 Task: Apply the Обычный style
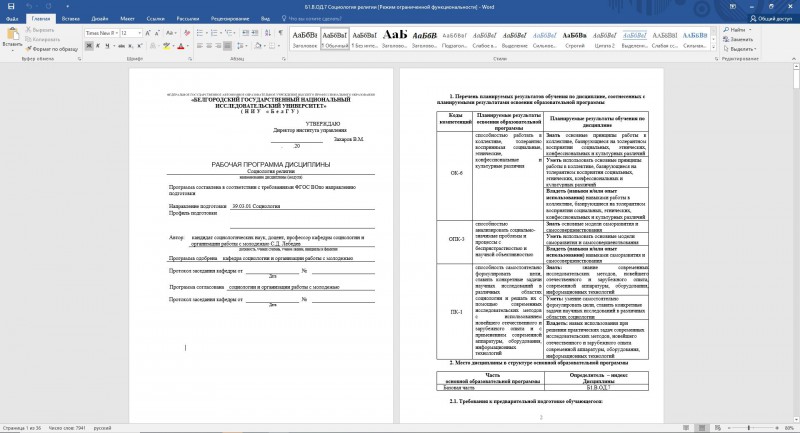click(335, 39)
